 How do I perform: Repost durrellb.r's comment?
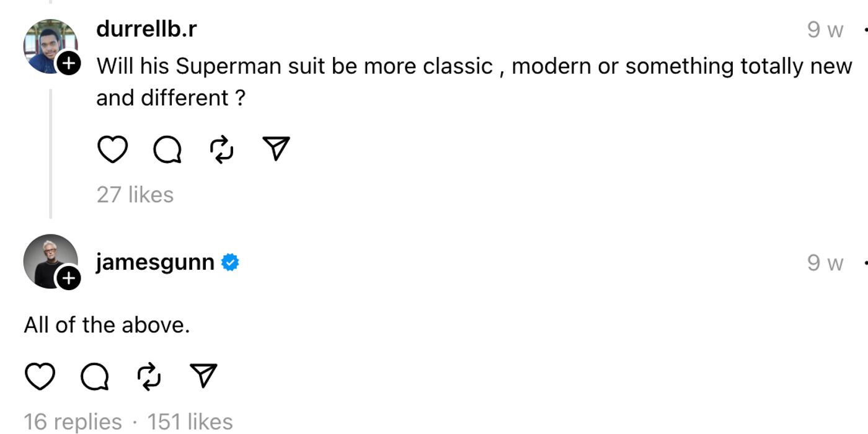coord(222,149)
